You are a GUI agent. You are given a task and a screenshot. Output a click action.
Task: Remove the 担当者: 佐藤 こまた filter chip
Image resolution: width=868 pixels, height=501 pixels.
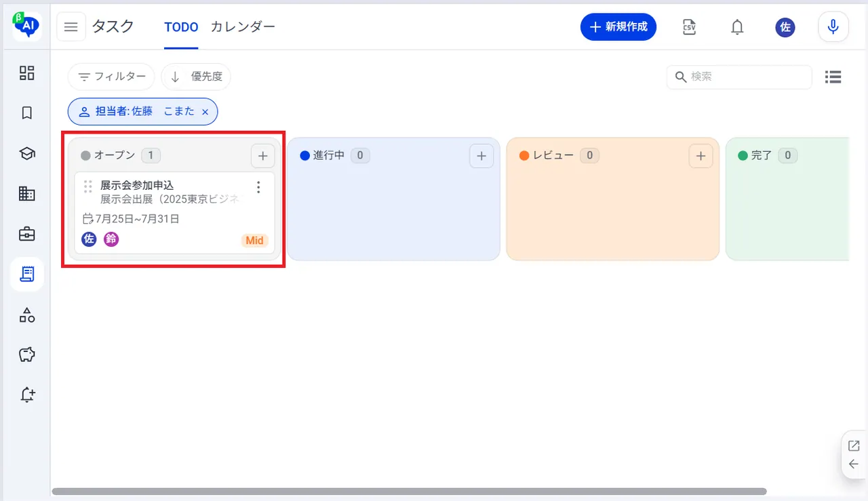click(205, 112)
